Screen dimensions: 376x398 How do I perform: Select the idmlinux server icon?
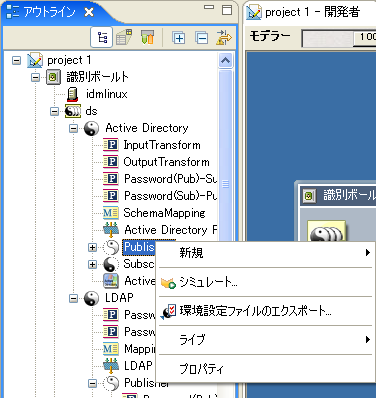72,94
